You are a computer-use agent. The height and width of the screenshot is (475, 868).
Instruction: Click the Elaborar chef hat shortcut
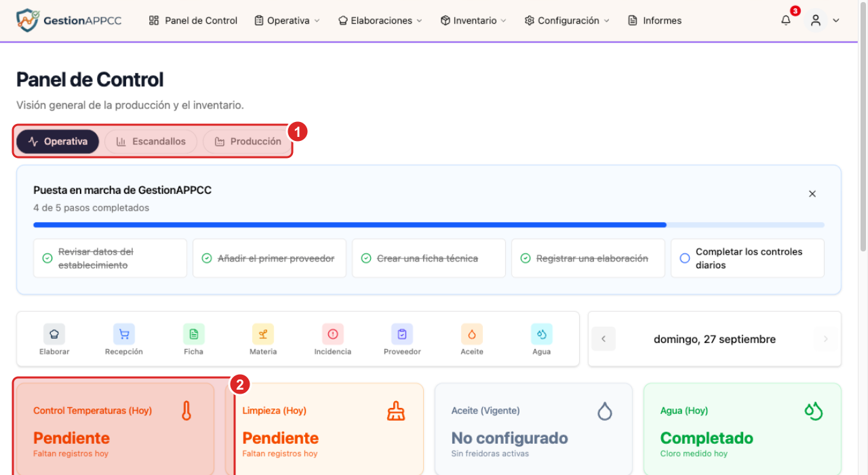click(54, 334)
